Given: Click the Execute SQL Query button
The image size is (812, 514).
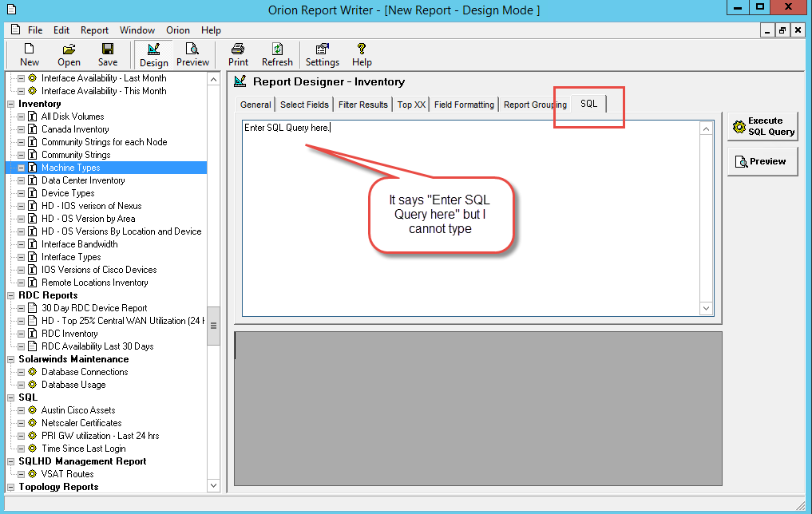Looking at the screenshot, I should [x=762, y=126].
